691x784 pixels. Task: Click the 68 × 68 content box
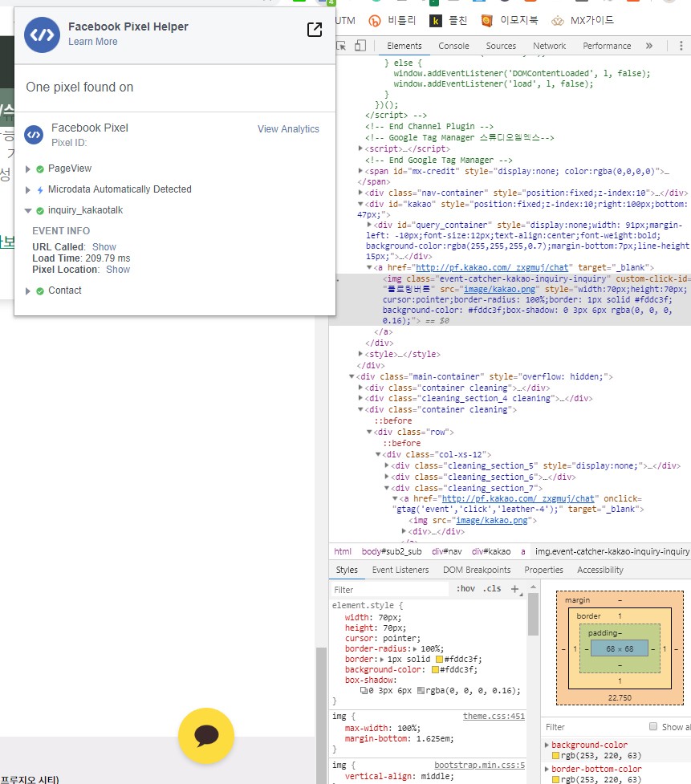(620, 648)
